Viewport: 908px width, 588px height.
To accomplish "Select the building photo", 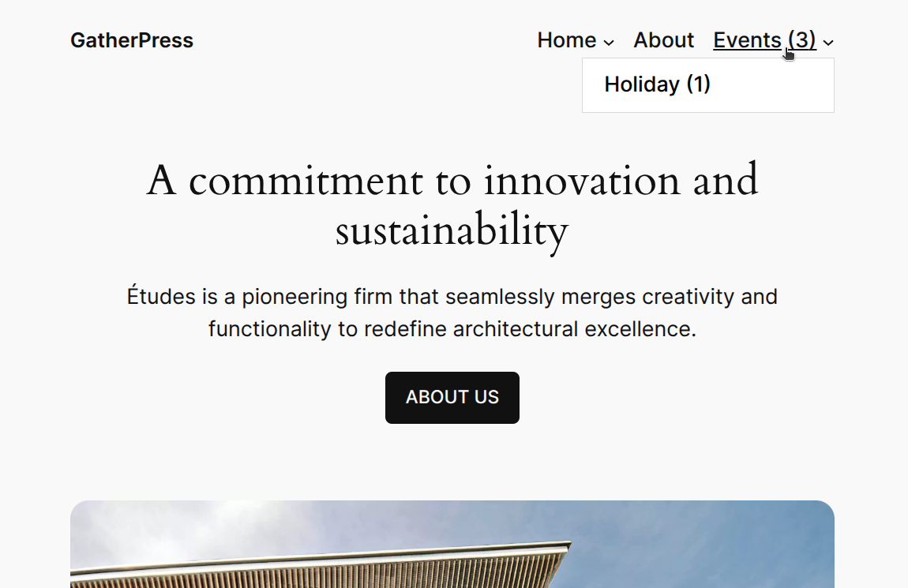I will pos(452,544).
